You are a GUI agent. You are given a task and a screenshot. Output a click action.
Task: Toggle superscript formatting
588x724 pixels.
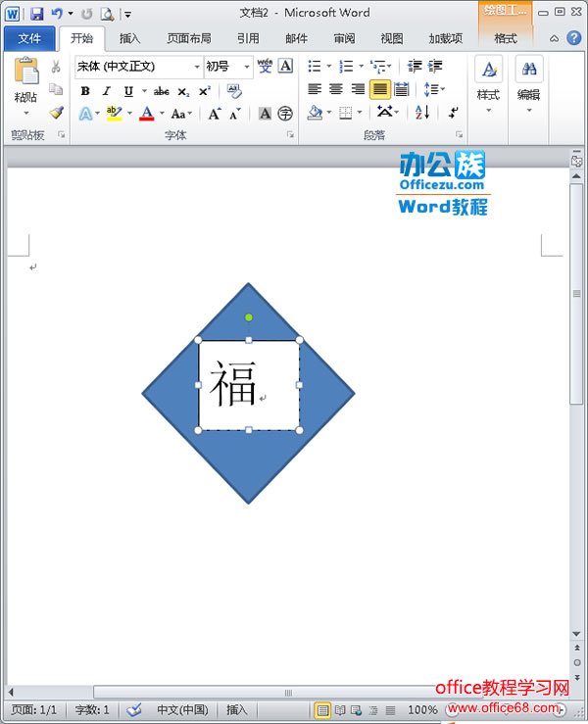tap(205, 91)
